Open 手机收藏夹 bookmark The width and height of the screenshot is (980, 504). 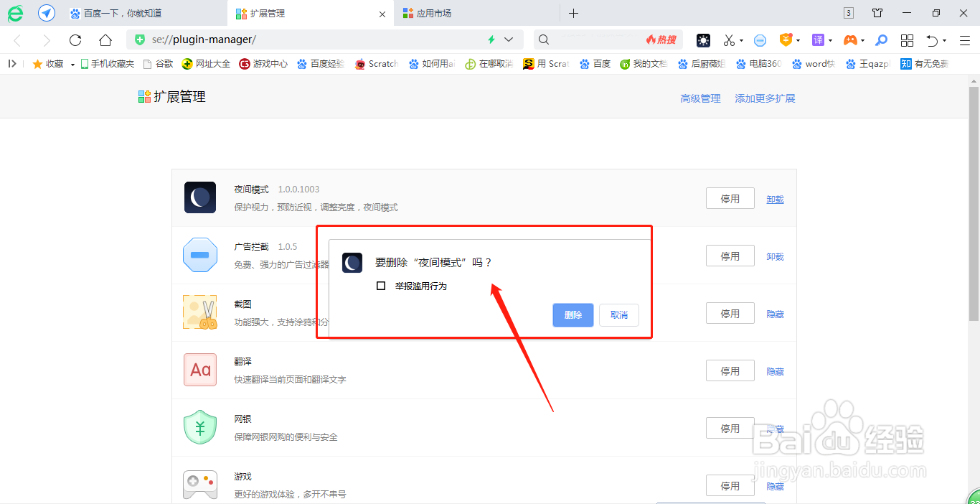tap(107, 64)
